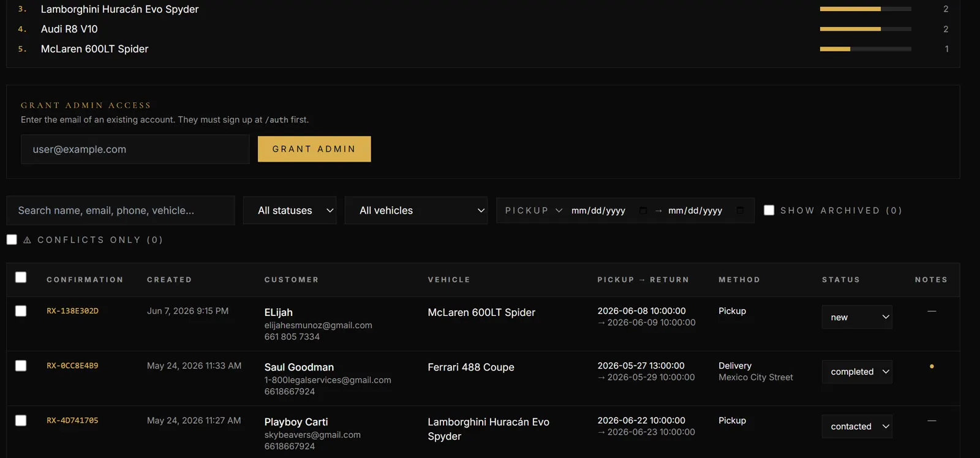This screenshot has width=980, height=458.
Task: Click Audi R8 V10 in ranking list
Action: point(69,29)
